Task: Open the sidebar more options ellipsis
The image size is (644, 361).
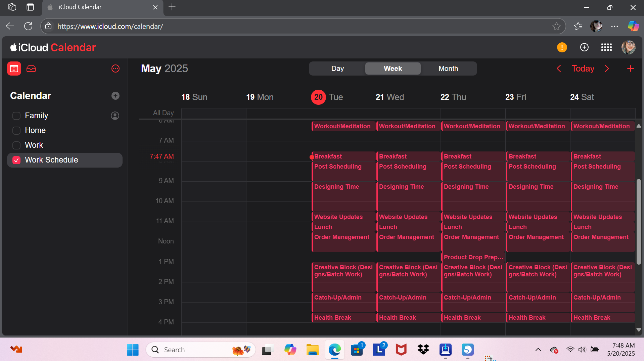Action: [x=115, y=69]
